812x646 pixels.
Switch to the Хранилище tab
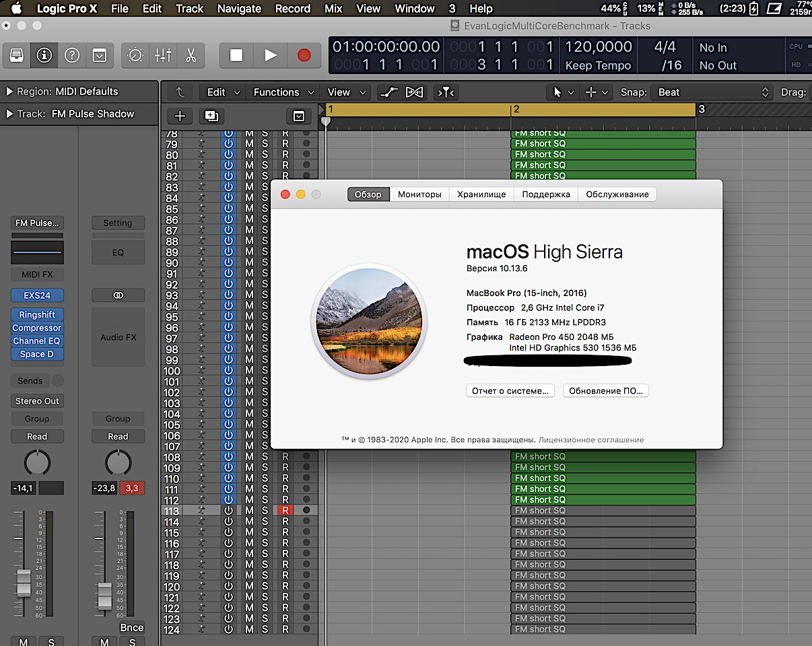tap(481, 194)
